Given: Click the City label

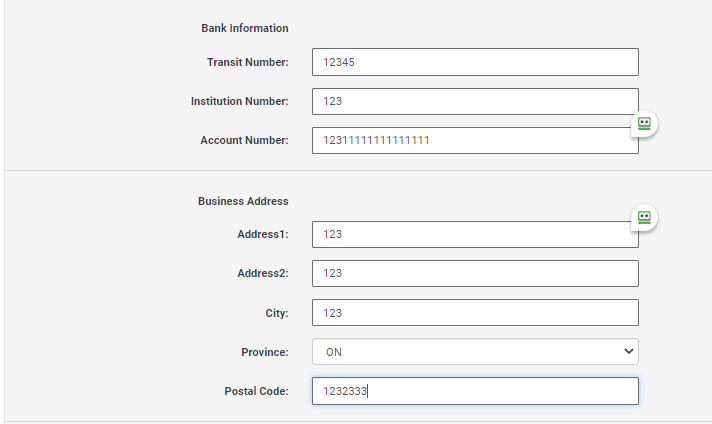Looking at the screenshot, I should click(277, 313).
